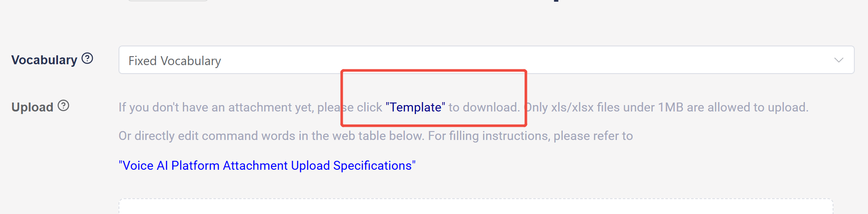The height and width of the screenshot is (214, 868).
Task: Open Voice AI Platform Attachment Upload Specifications
Action: point(267,165)
